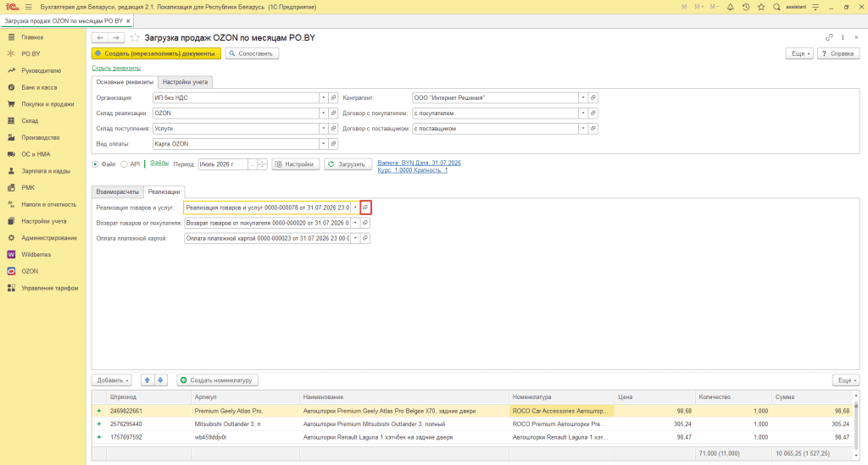Open Контрагент field linked item icon
Screen dimensions: 868x465
pyautogui.click(x=593, y=98)
